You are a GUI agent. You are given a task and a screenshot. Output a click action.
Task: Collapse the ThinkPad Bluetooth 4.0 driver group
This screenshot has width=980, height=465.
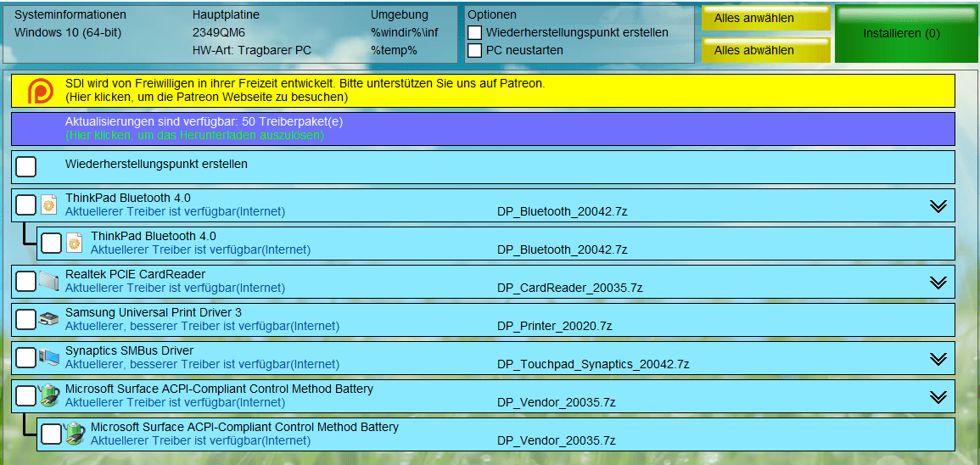938,206
